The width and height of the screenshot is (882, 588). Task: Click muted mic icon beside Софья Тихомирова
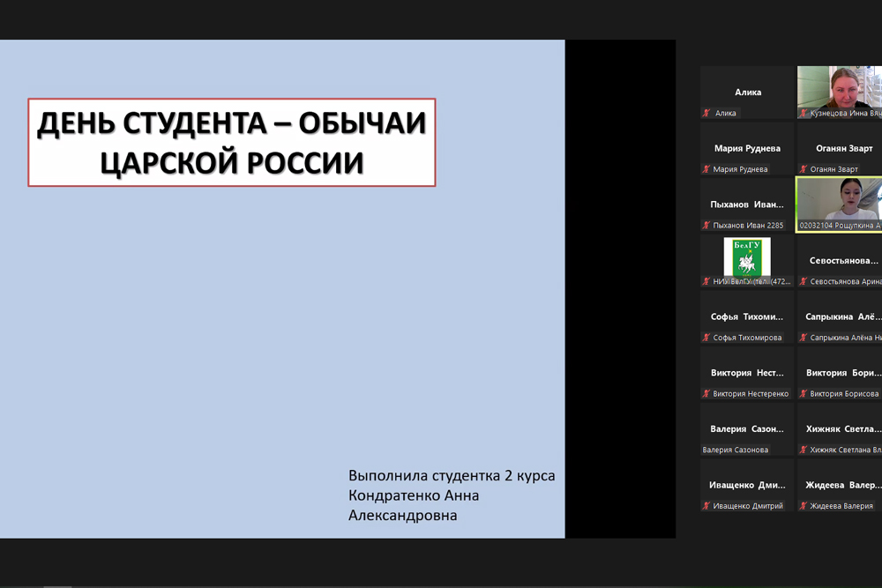click(706, 338)
